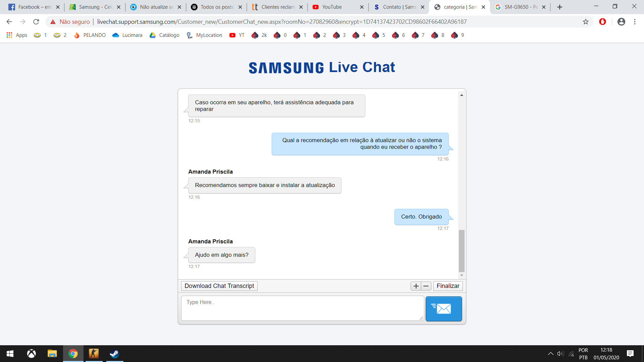Open the spade bookmark labeled 5
The width and height of the screenshot is (644, 362).
coord(379,35)
